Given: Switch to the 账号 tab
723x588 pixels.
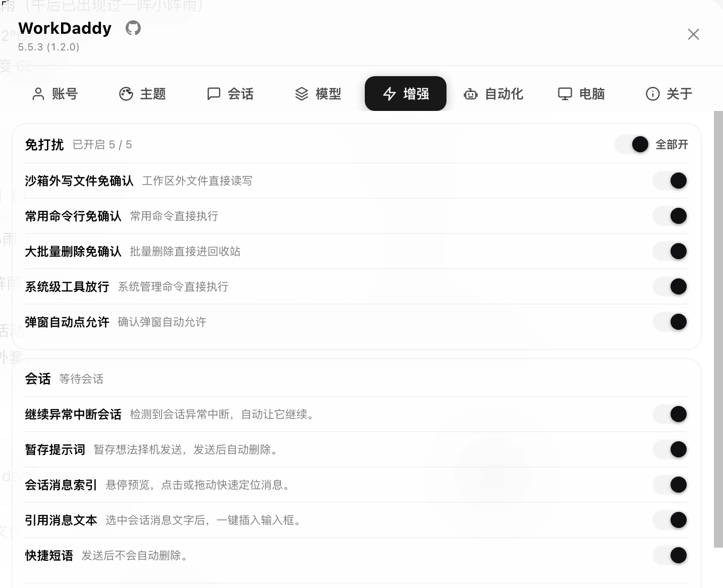Looking at the screenshot, I should coord(55,94).
